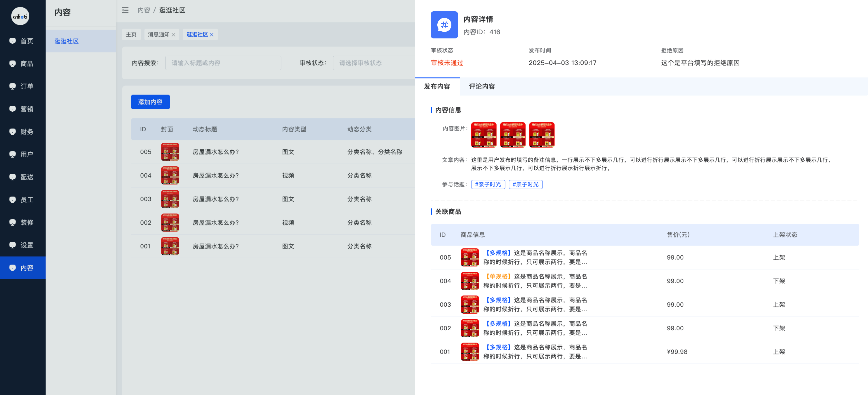
Task: Select the 首页 sidebar icon
Action: [12, 41]
